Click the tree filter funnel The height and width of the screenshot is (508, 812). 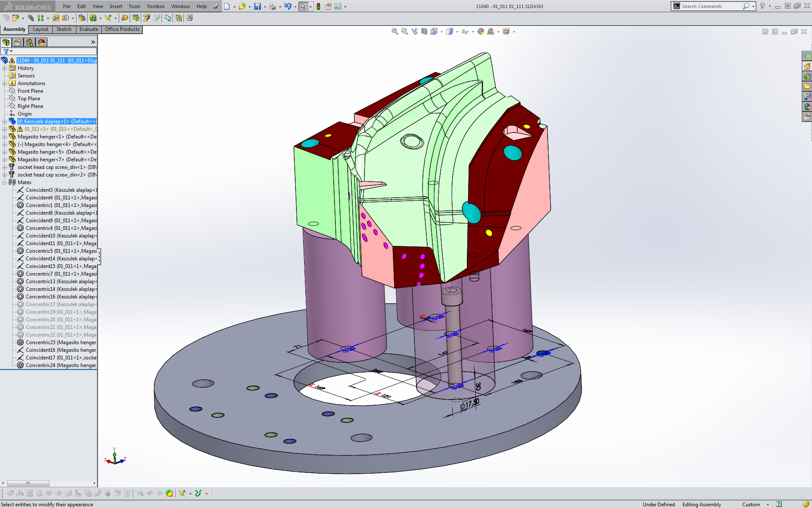pos(6,51)
